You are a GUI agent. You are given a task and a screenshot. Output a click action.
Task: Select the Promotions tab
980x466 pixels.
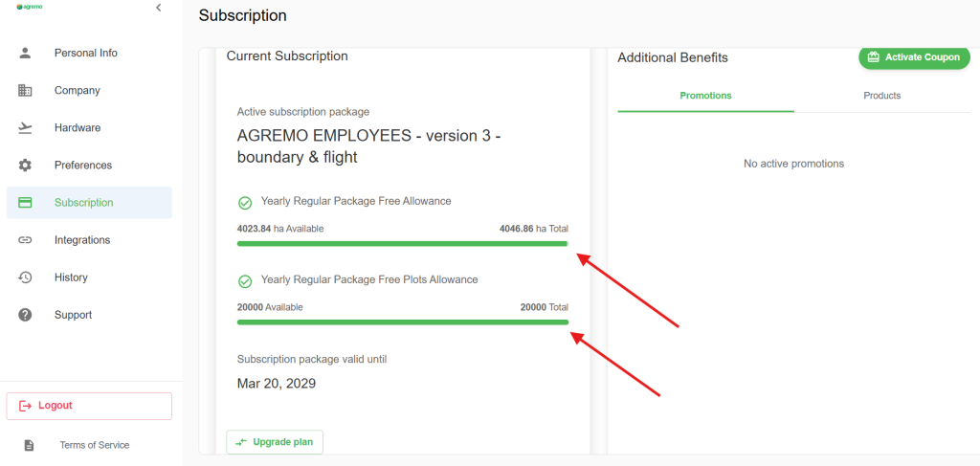(x=705, y=96)
